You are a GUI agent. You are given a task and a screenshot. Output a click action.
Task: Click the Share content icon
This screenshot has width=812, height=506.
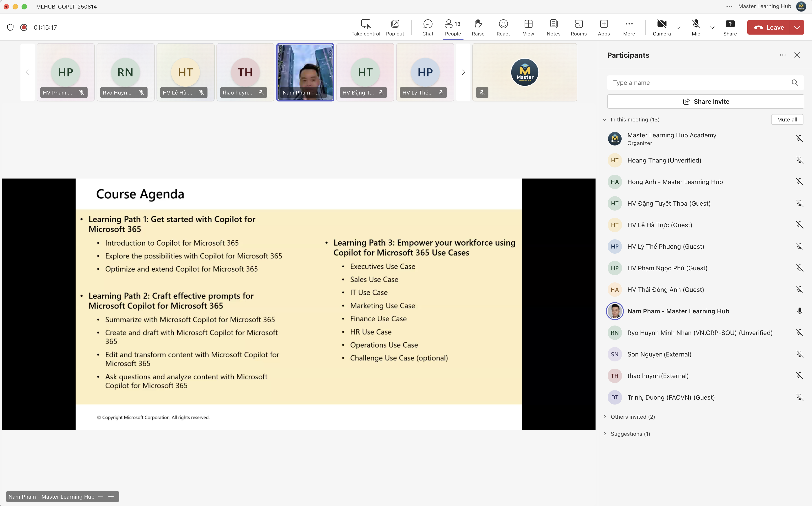(730, 24)
